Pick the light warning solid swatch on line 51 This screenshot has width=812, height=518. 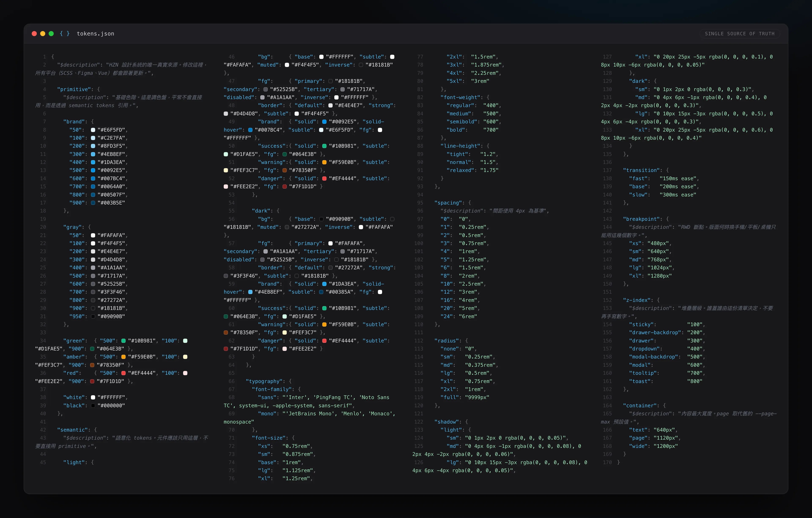[324, 162]
